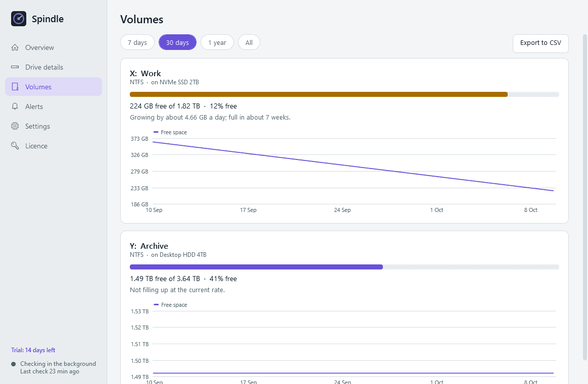The width and height of the screenshot is (588, 384).
Task: Click the background check status dot
Action: point(14,364)
